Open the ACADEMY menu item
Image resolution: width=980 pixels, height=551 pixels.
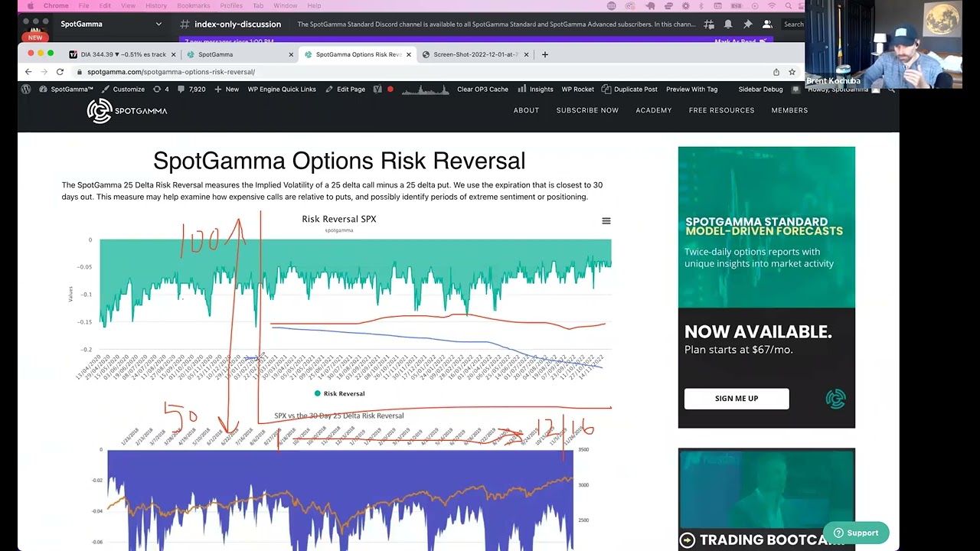[653, 110]
